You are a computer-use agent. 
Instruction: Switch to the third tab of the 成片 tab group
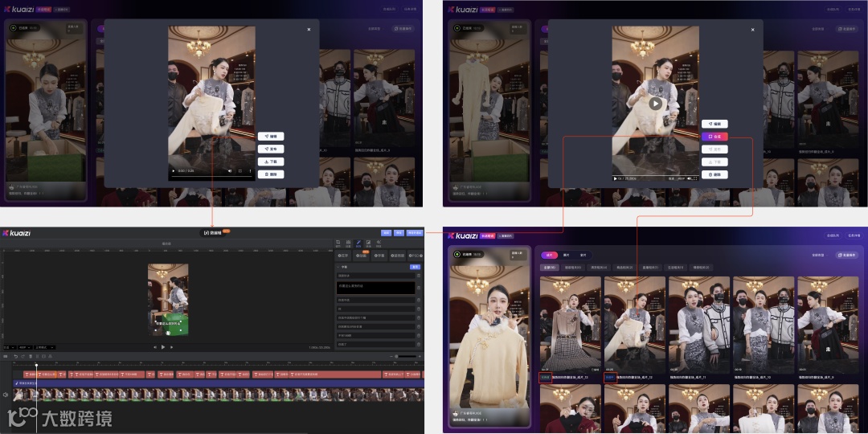click(x=583, y=256)
